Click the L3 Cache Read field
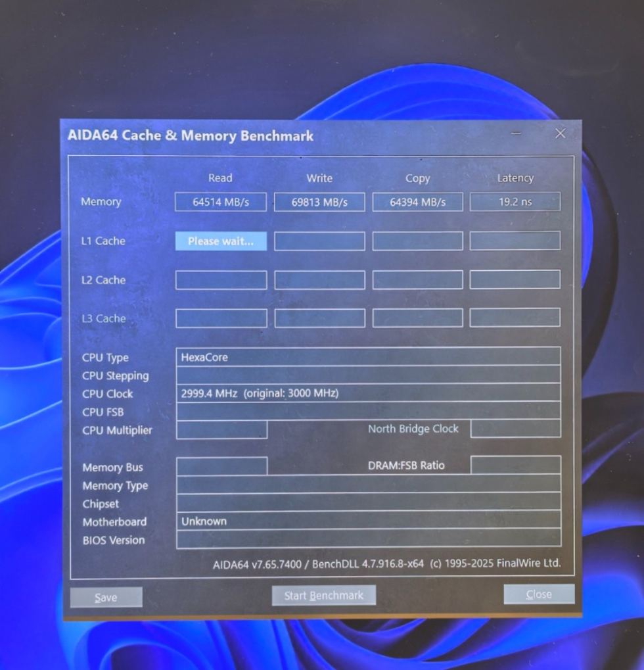Viewport: 644px width, 670px height. click(221, 318)
